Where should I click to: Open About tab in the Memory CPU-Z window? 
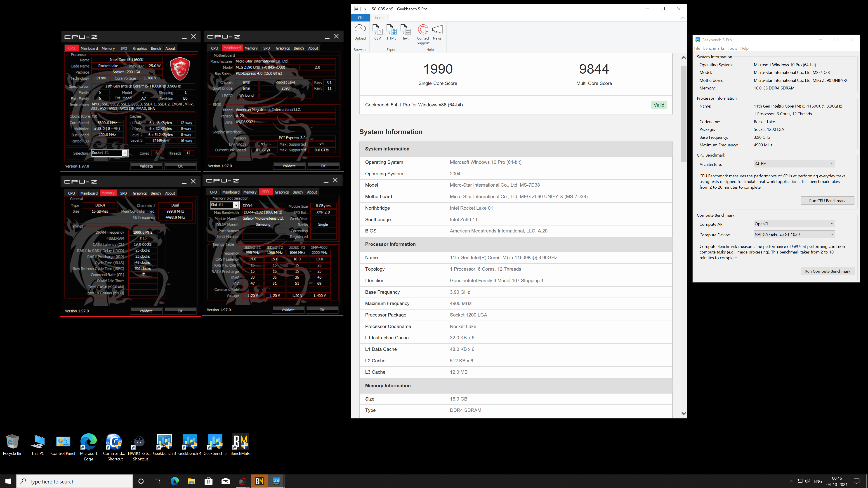coord(170,193)
